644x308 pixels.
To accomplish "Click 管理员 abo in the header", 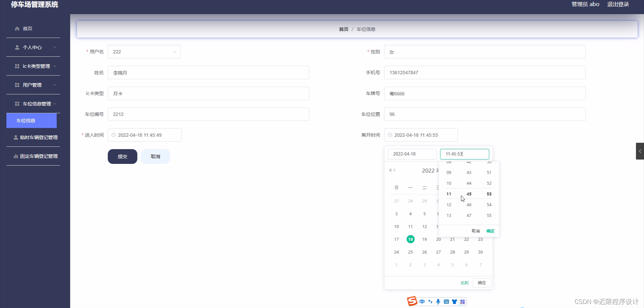I will pyautogui.click(x=585, y=4).
